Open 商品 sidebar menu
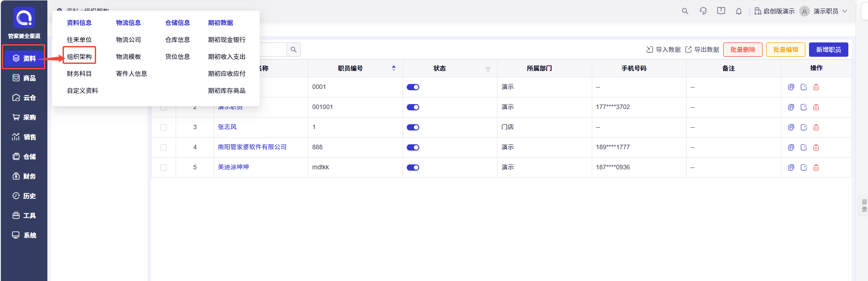 click(24, 78)
